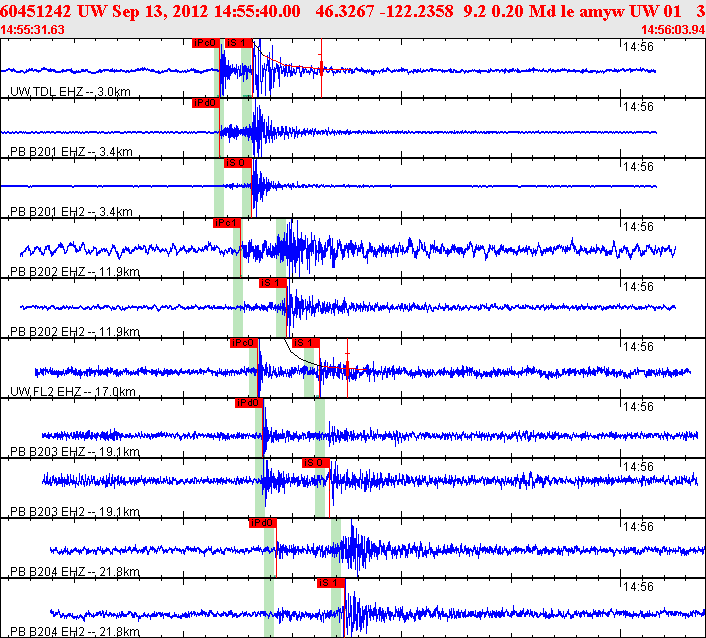Select the iPd0 pick flag on PB B204 EHZ

coord(262,523)
